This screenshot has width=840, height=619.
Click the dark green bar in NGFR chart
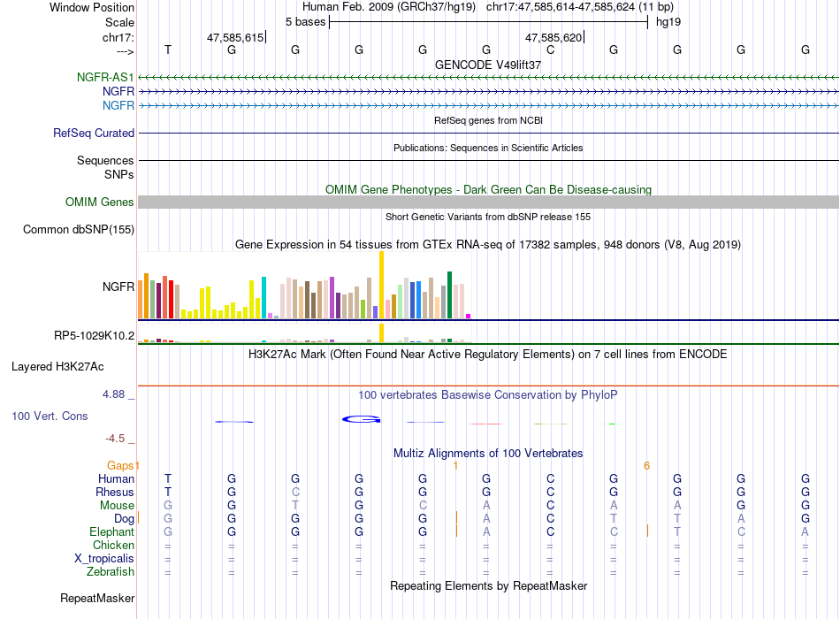(449, 295)
